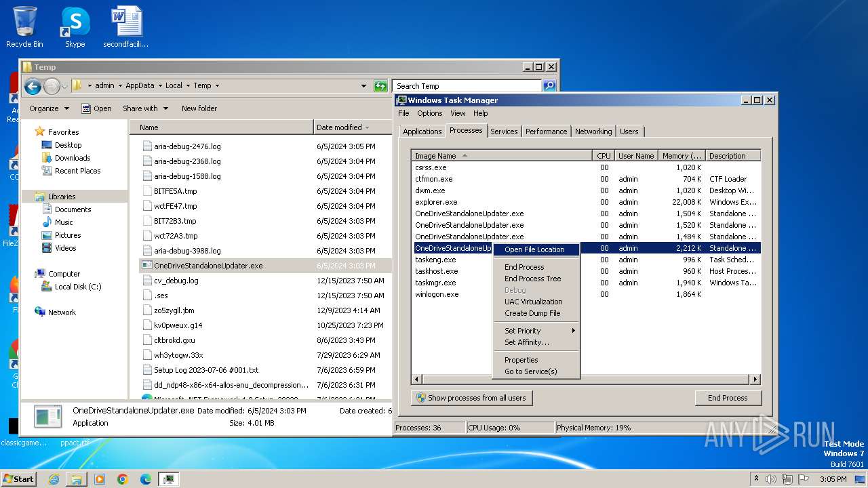868x488 pixels.
Task: Switch to the Performance tab
Action: click(546, 131)
